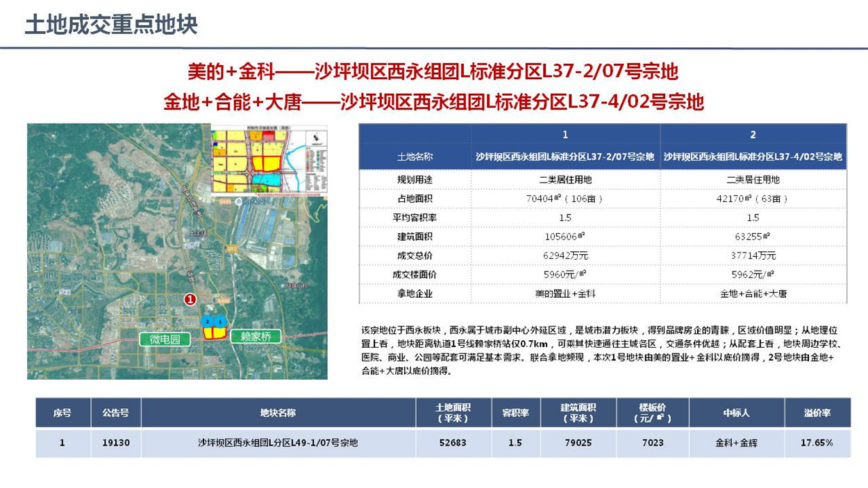Image resolution: width=868 pixels, height=488 pixels.
Task: Select the total price "37714万元"
Action: pyautogui.click(x=753, y=255)
